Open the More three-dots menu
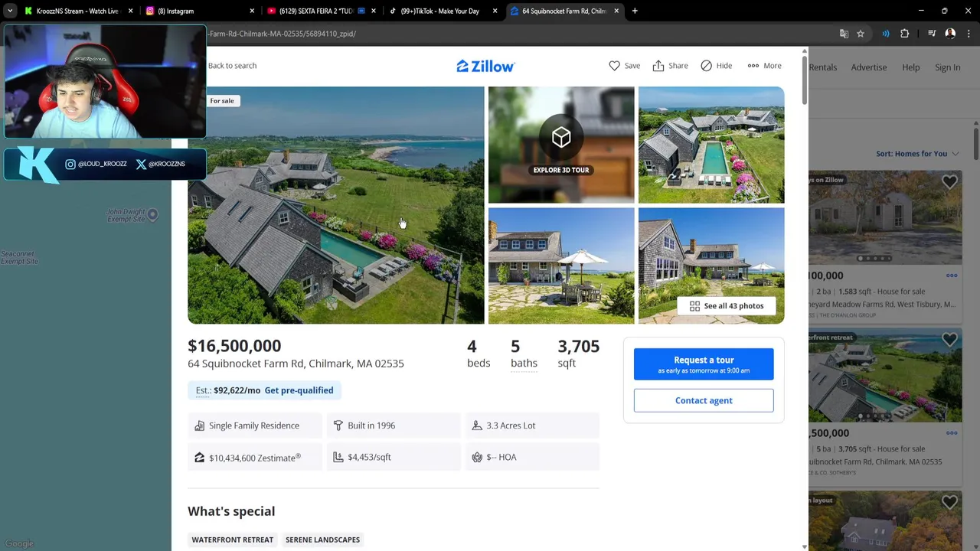Screen dimensions: 980x551 [753, 66]
